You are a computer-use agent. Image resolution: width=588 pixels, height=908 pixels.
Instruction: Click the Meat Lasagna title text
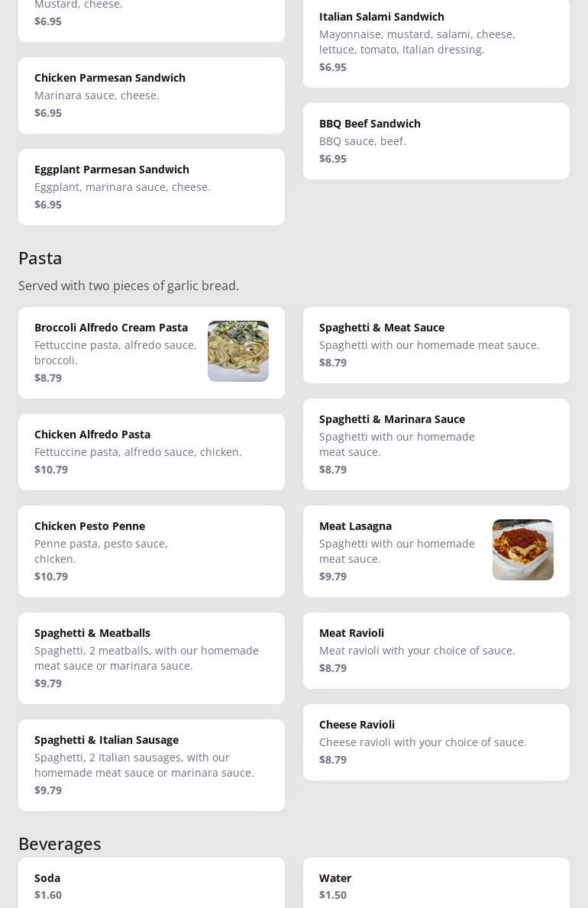pyautogui.click(x=355, y=526)
